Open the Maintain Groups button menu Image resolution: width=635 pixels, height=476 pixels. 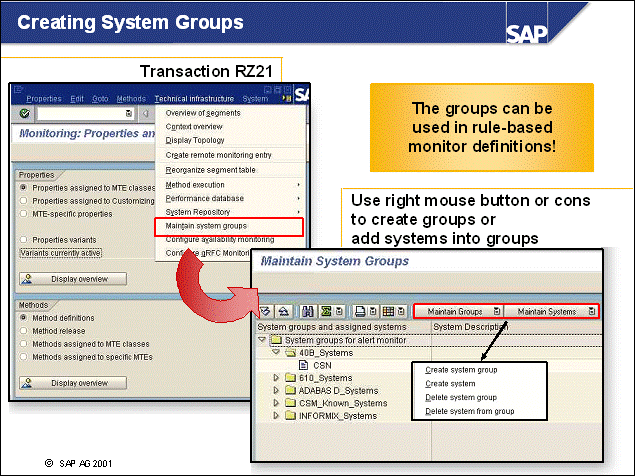click(x=459, y=311)
